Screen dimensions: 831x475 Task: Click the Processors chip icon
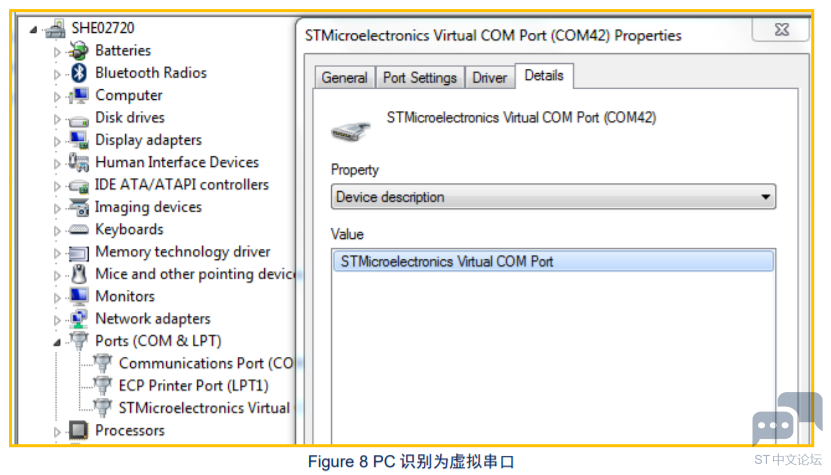click(78, 430)
